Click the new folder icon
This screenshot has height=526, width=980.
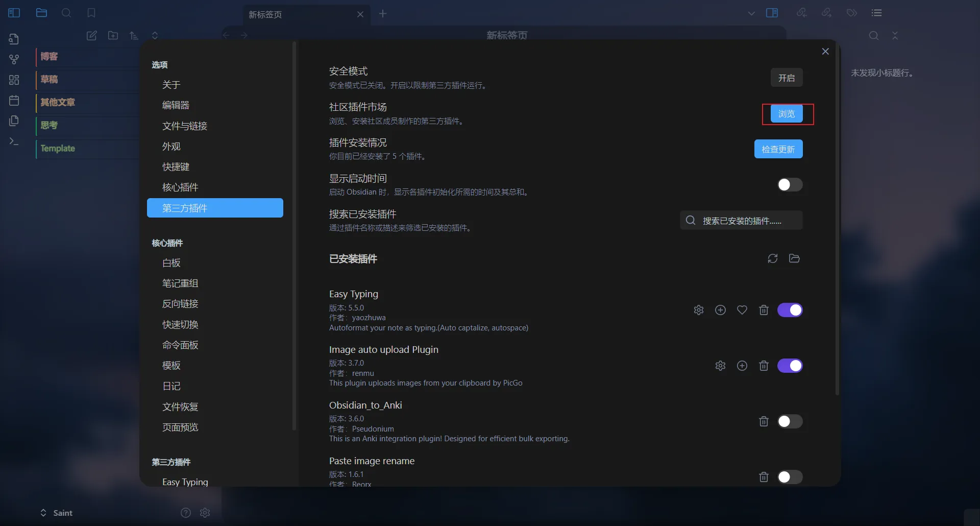(x=113, y=35)
